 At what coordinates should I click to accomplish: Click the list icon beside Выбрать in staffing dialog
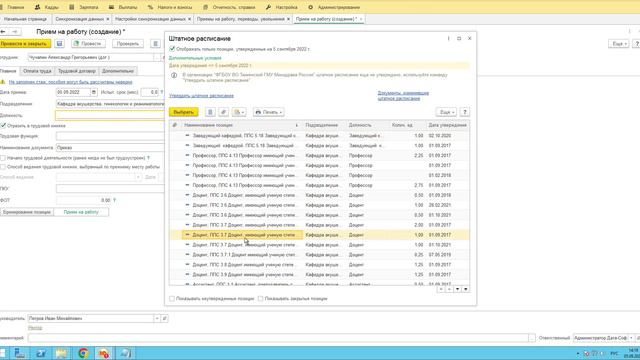[x=210, y=112]
